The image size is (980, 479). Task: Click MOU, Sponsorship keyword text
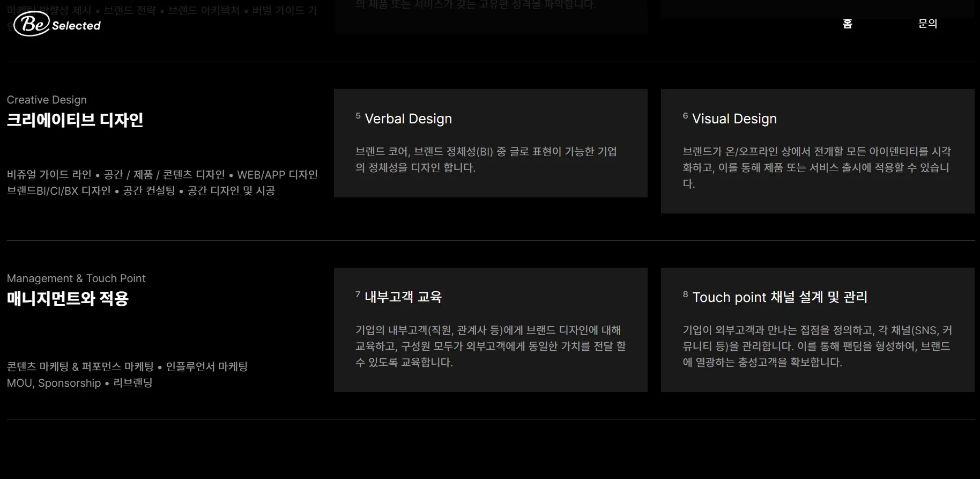point(54,383)
